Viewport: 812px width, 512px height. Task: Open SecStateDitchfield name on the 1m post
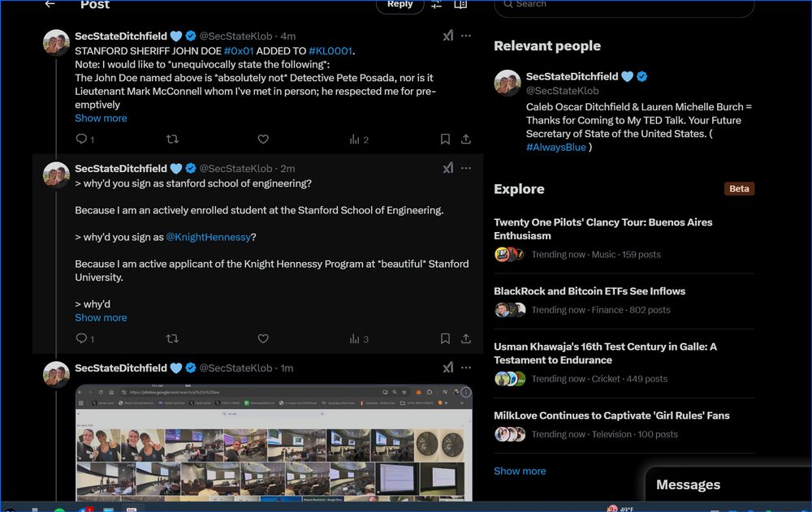[121, 368]
